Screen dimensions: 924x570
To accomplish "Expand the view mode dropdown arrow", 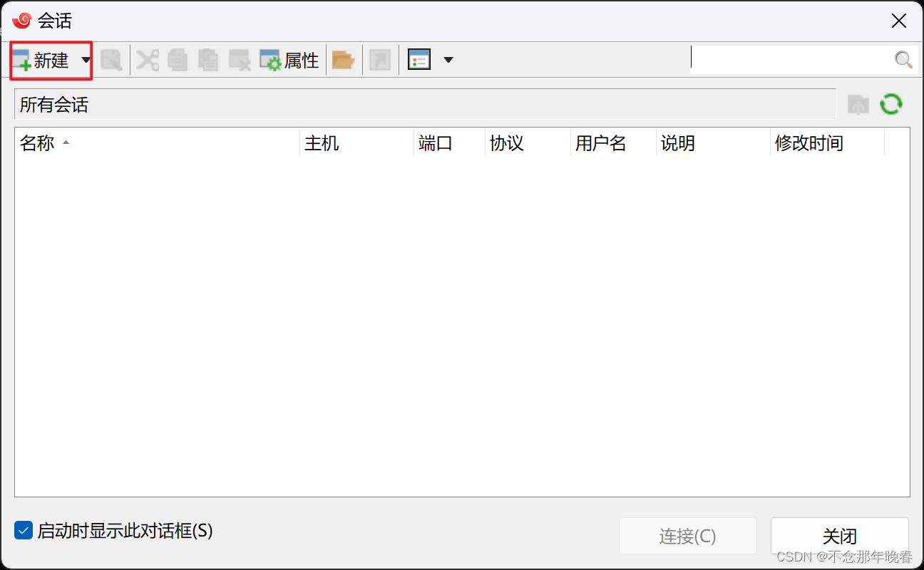I will pyautogui.click(x=448, y=61).
